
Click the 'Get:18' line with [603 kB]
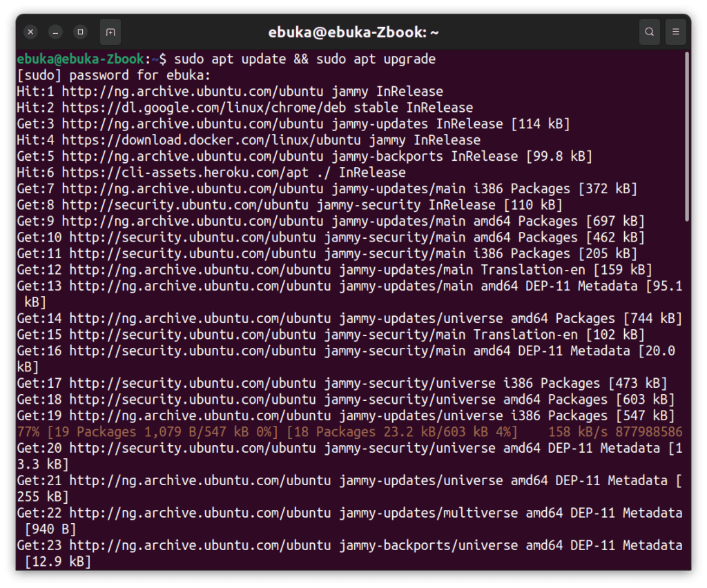pos(346,400)
